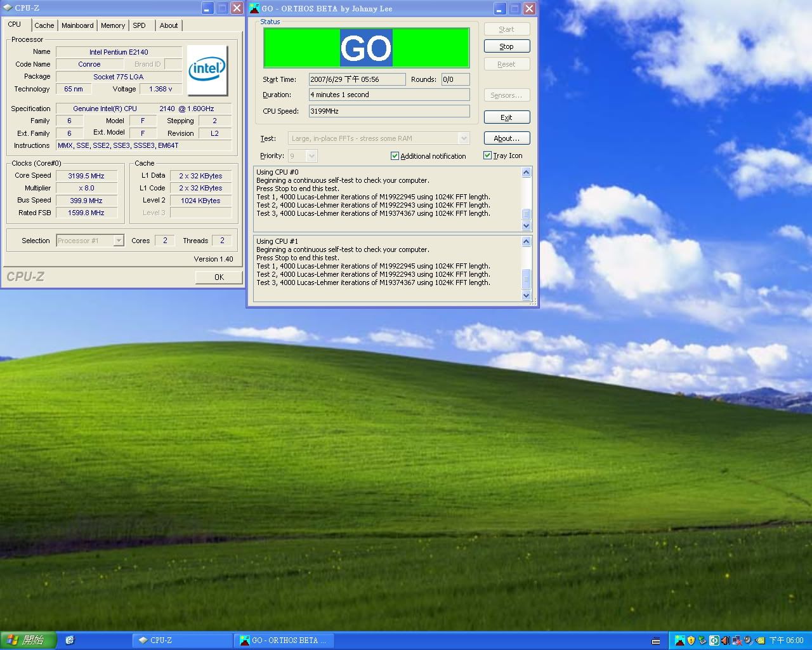Click the taskbar clock showing 06:00

coord(787,640)
